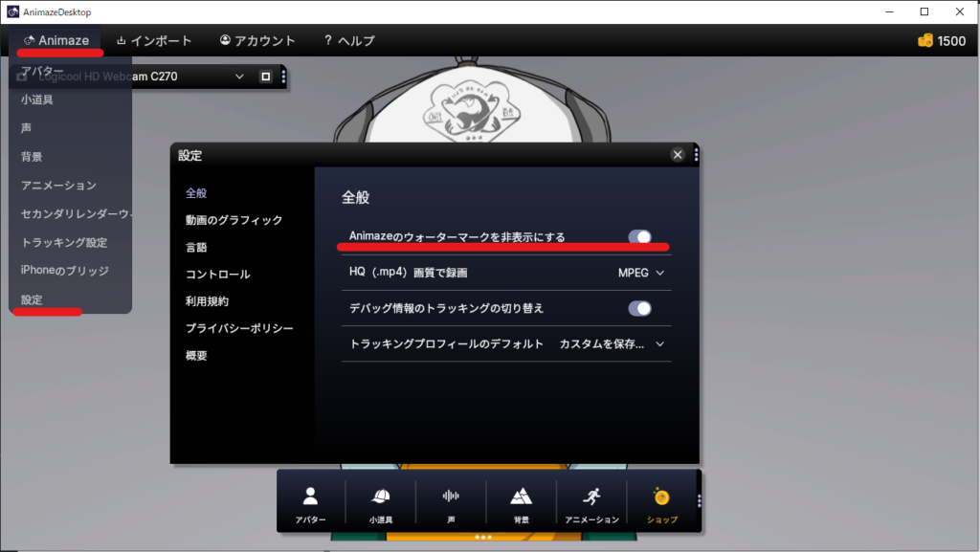
Task: Open the プライバシーポリシー settings section
Action: 238,328
